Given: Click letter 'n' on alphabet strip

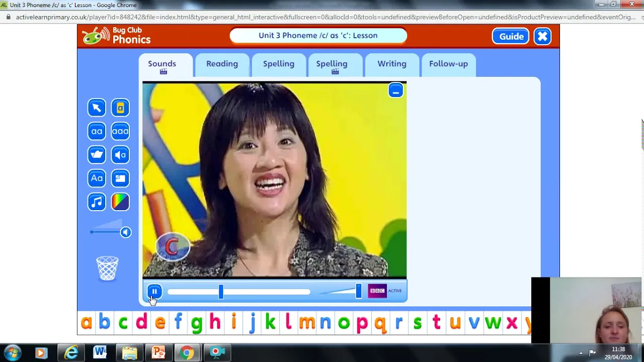Looking at the screenshot, I should (326, 323).
